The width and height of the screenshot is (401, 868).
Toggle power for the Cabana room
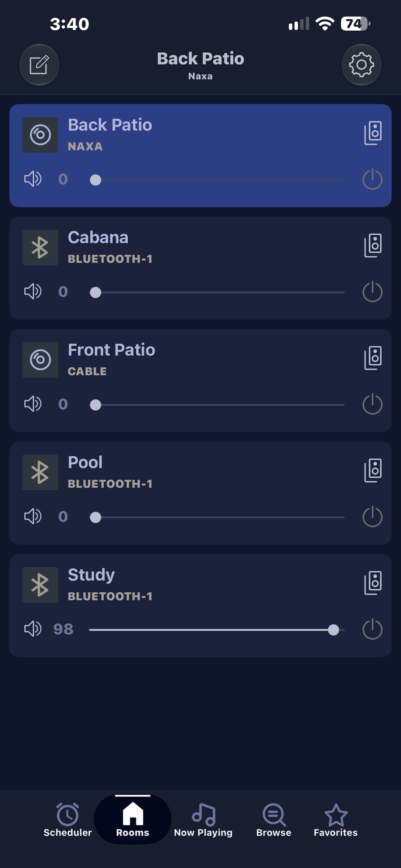coord(372,292)
